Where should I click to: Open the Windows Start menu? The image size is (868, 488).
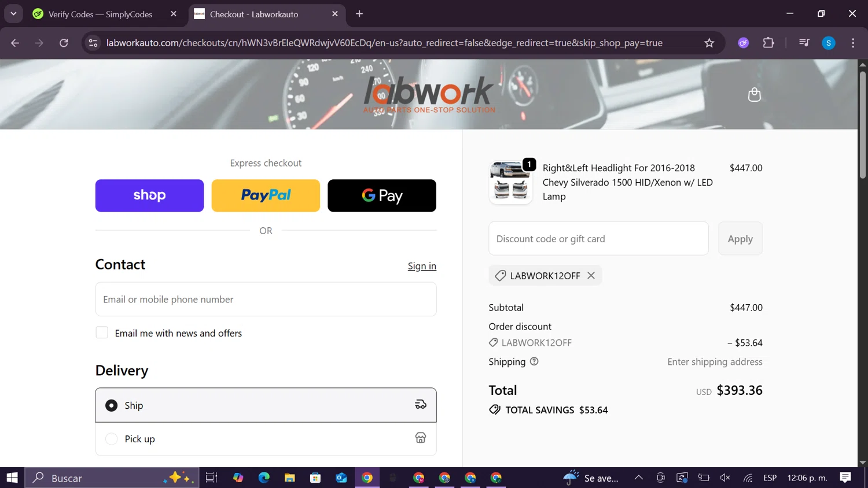(x=12, y=478)
